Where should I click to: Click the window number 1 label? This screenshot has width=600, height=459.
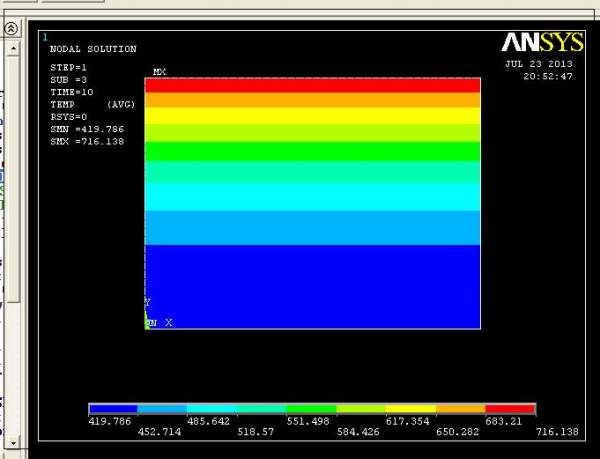pyautogui.click(x=45, y=37)
